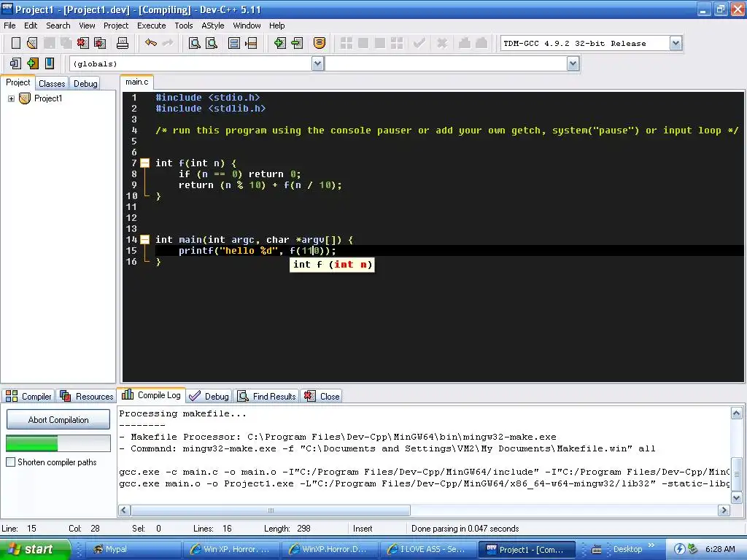This screenshot has width=747, height=560.
Task: Open the File menu
Action: (x=9, y=26)
